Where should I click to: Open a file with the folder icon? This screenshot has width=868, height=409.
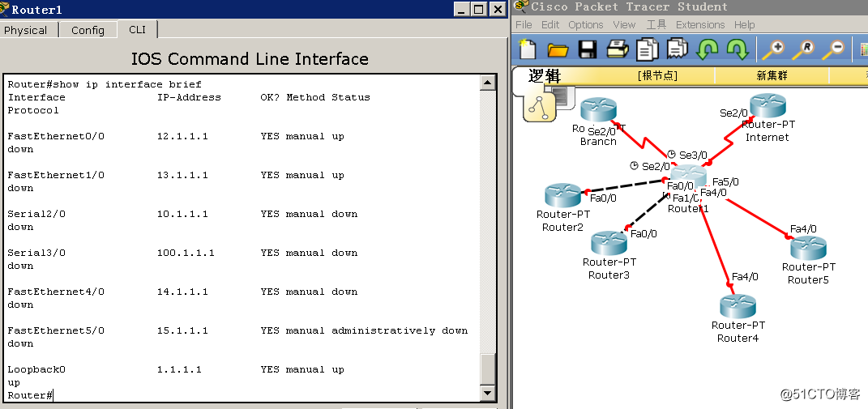pyautogui.click(x=558, y=50)
